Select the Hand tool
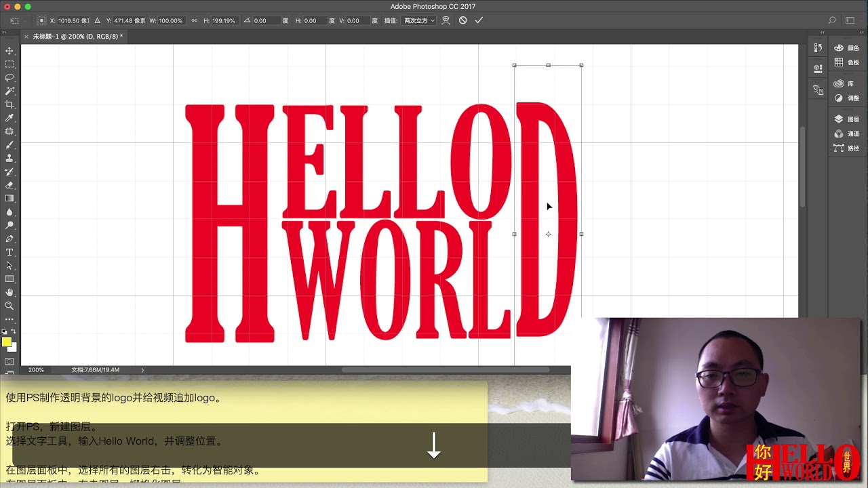868x488 pixels. coord(9,292)
